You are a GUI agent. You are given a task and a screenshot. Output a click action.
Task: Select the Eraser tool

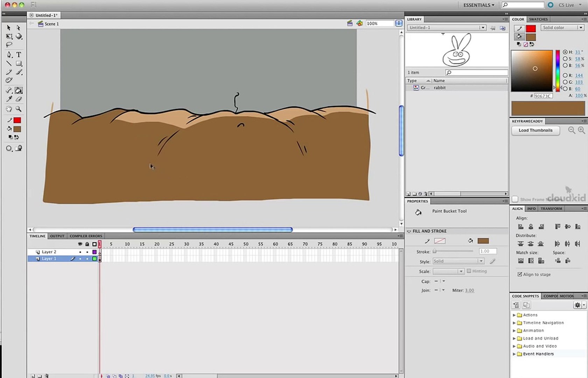point(19,99)
